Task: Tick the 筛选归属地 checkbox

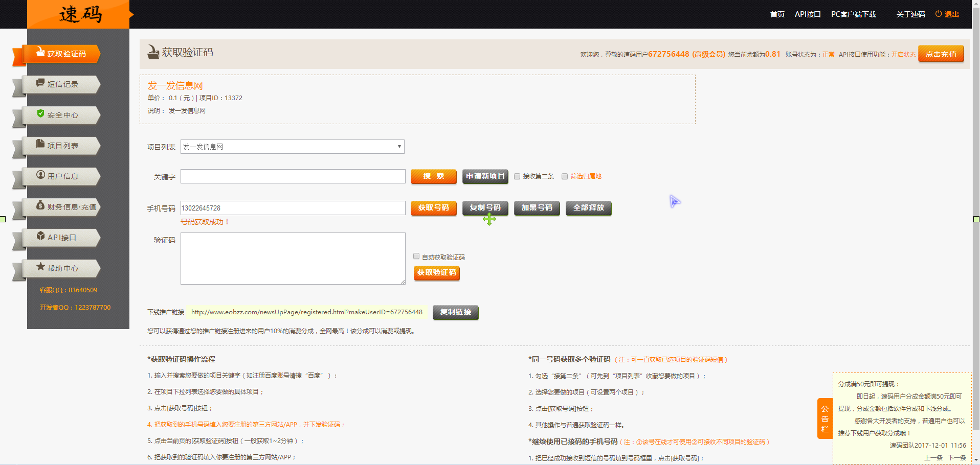Action: point(565,176)
